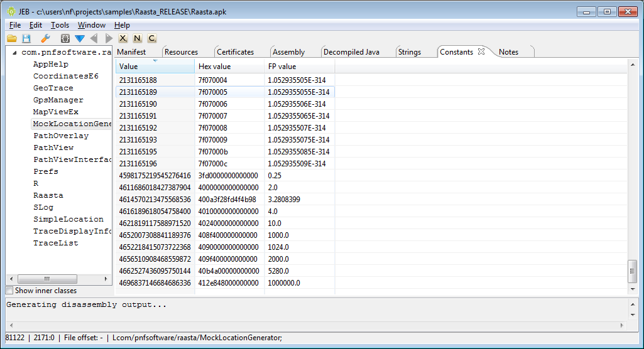Click the back navigation arrow
The width and height of the screenshot is (644, 349).
coord(94,38)
